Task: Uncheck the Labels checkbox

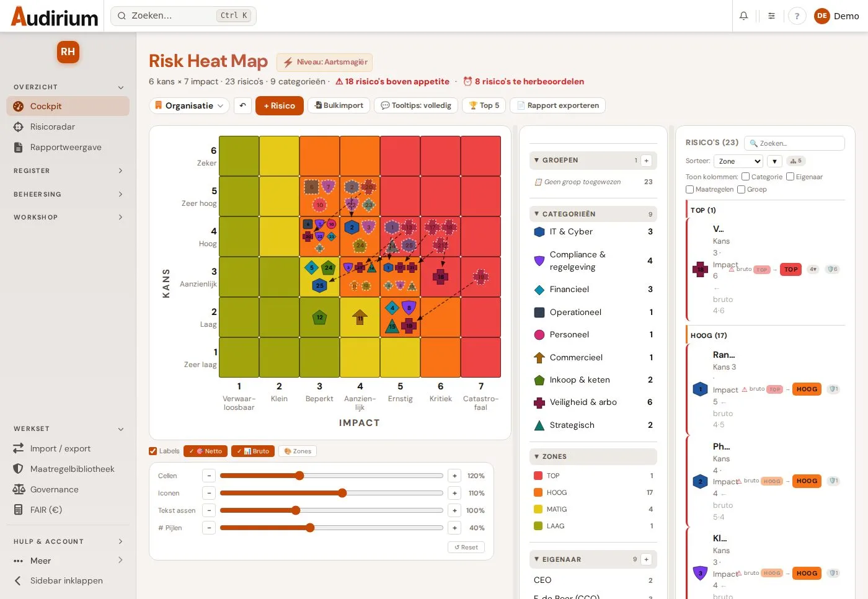Action: click(x=153, y=451)
